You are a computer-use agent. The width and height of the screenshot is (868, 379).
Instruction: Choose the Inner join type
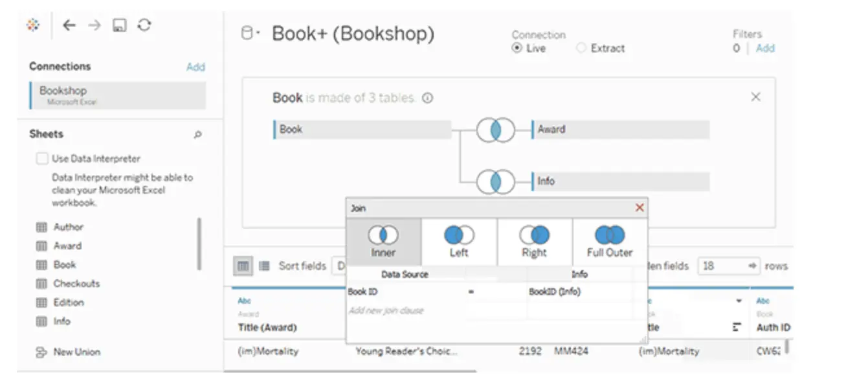(x=383, y=242)
